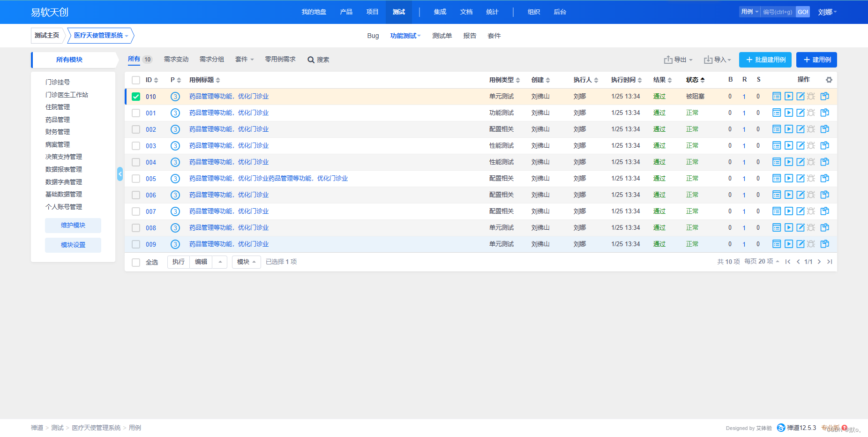
Task: Copy case 002 with copy icon
Action: coord(825,129)
